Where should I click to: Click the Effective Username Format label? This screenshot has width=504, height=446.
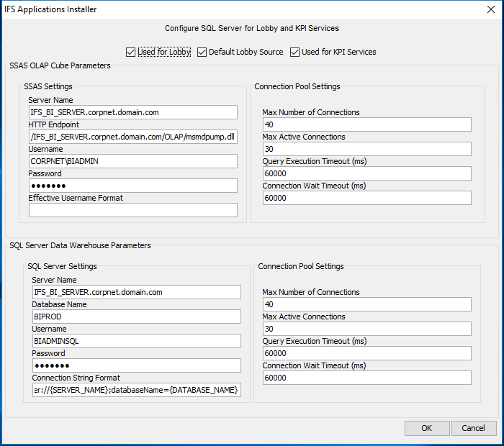[76, 198]
